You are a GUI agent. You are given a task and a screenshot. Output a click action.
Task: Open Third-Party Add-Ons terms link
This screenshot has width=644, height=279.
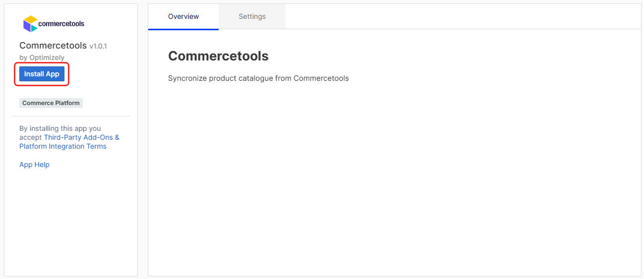click(x=82, y=137)
